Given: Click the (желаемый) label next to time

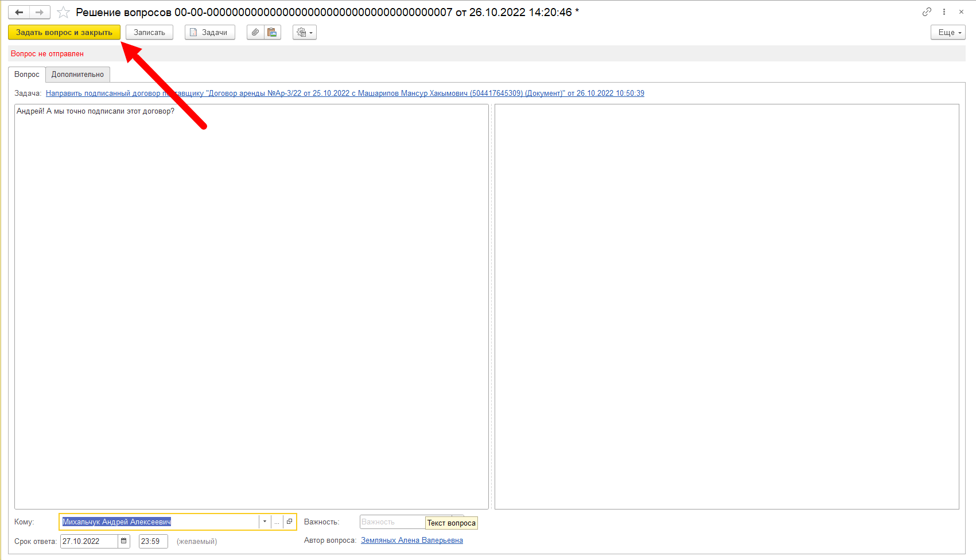Looking at the screenshot, I should (197, 541).
